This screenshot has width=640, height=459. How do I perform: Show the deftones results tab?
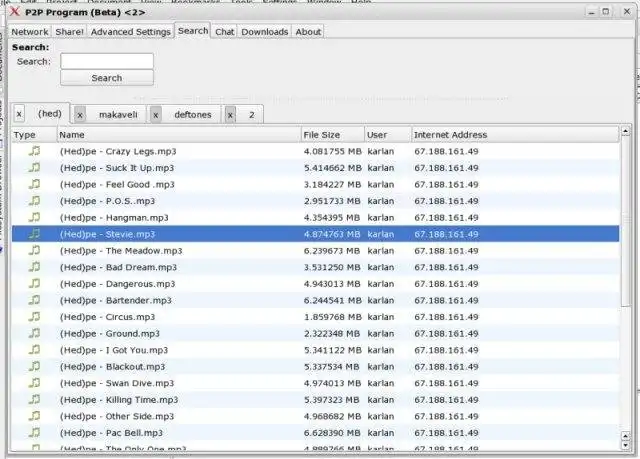(193, 115)
